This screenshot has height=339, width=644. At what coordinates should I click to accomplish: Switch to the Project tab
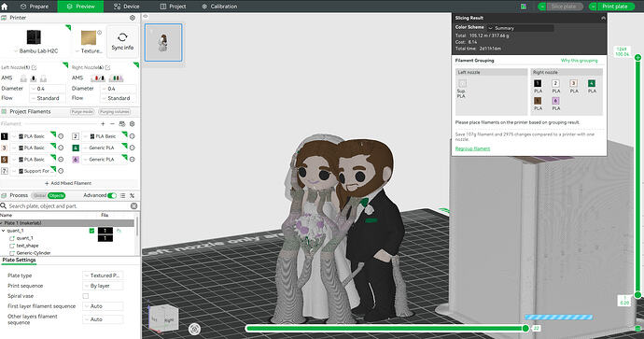pyautogui.click(x=173, y=7)
